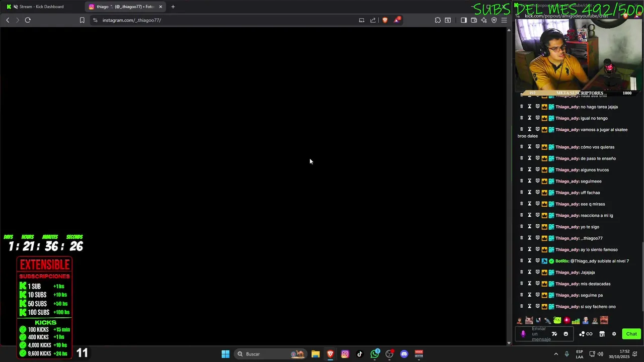
Task: Open the shop storefront icon in chat
Action: click(602, 334)
